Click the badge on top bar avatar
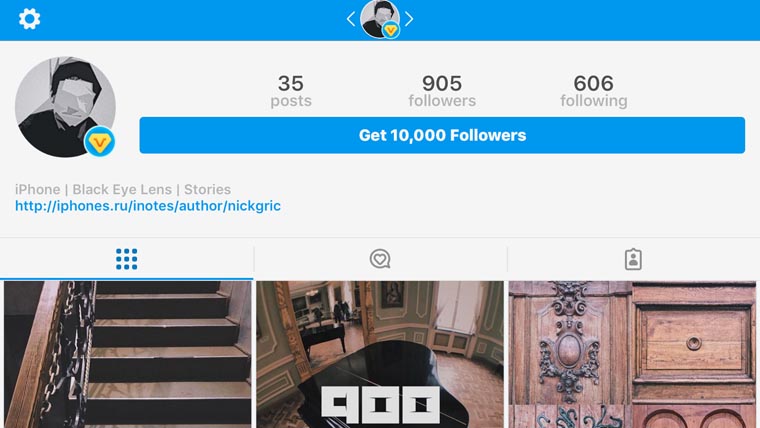 391,30
